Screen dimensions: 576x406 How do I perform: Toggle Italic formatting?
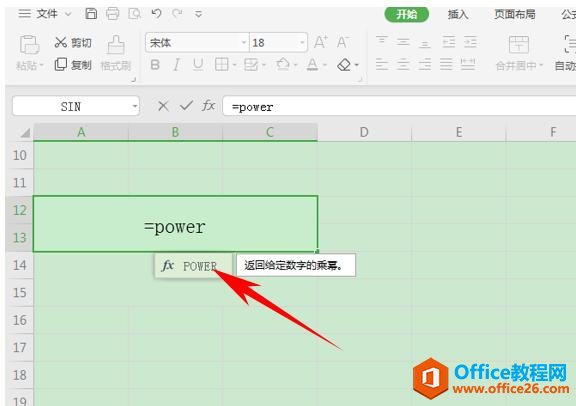(177, 65)
